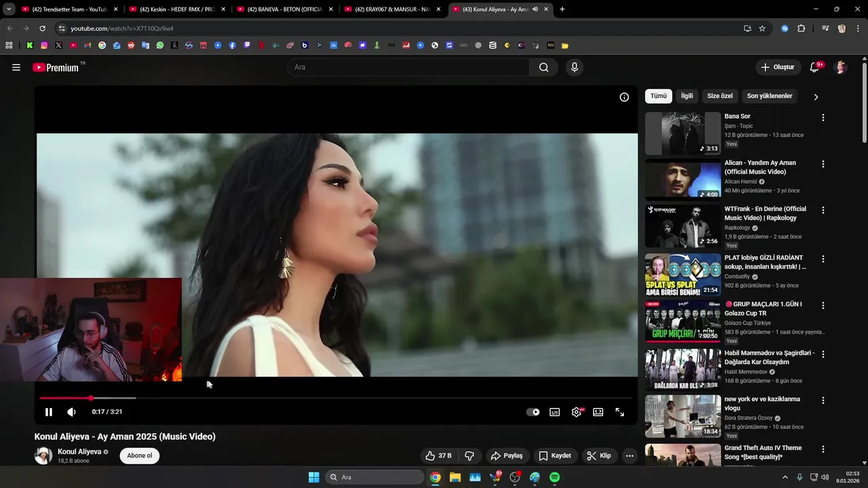Select the İlgili filter chip
Screen dimensions: 868x488
click(x=687, y=96)
